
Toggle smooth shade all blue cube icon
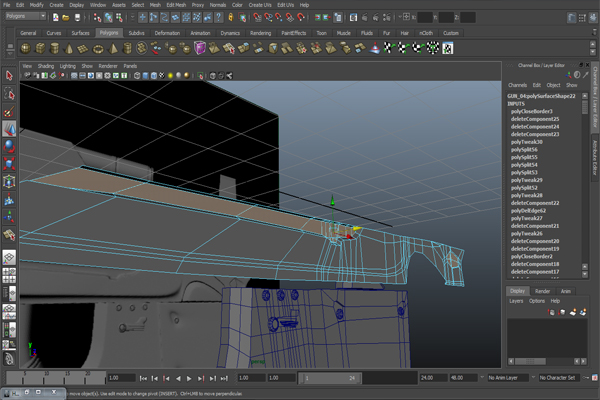pyautogui.click(x=145, y=75)
